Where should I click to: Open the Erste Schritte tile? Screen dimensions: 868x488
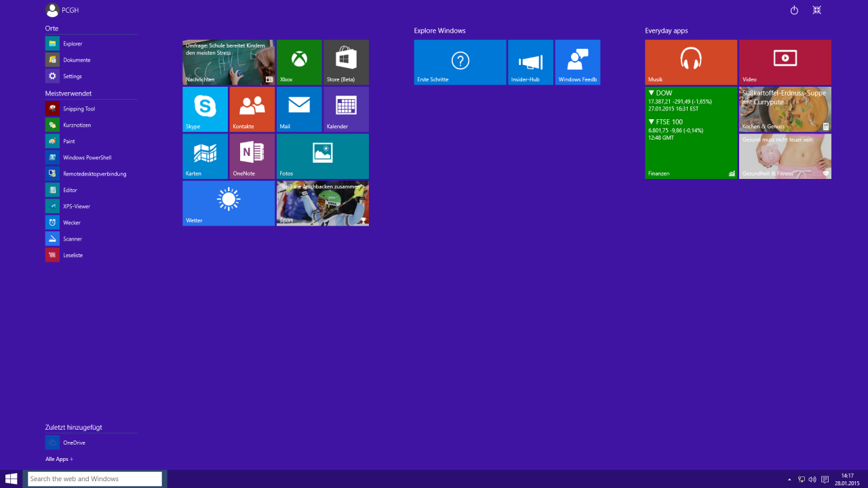point(460,62)
